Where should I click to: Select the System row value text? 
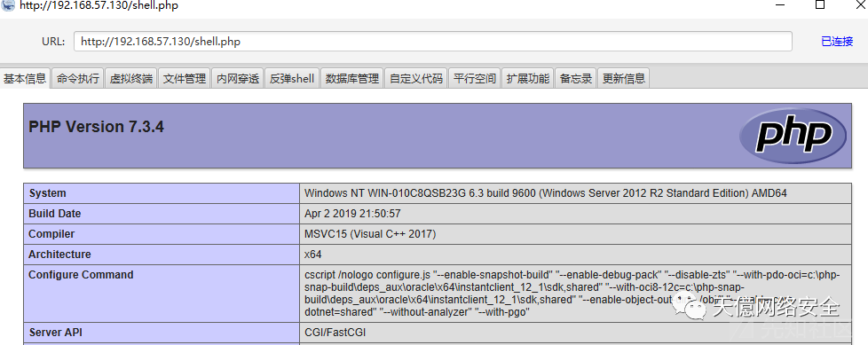[x=545, y=193]
